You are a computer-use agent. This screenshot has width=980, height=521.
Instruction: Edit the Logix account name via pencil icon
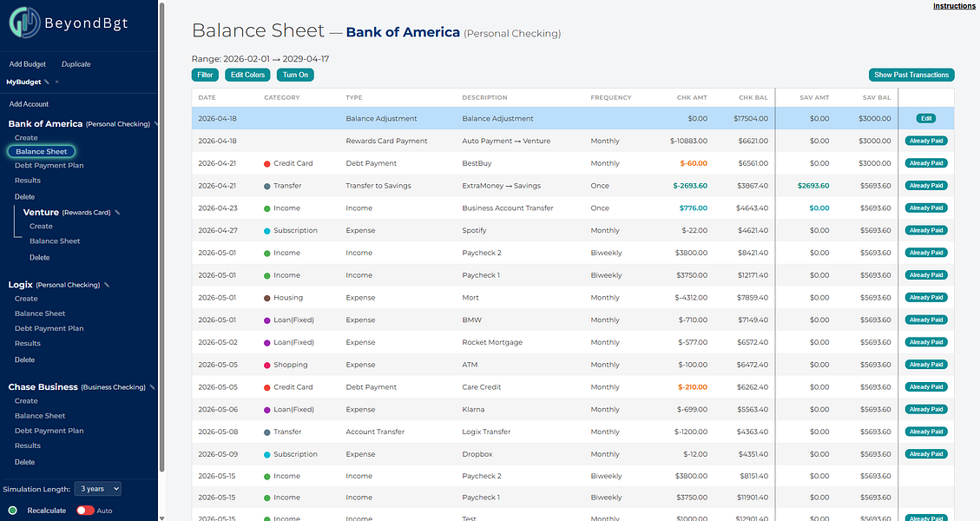click(x=107, y=285)
